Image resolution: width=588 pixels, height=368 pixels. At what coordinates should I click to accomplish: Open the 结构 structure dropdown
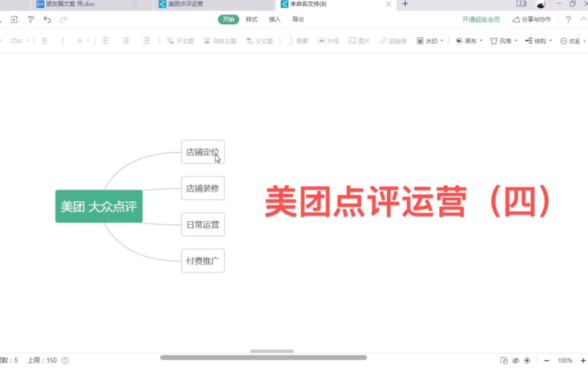click(x=539, y=41)
